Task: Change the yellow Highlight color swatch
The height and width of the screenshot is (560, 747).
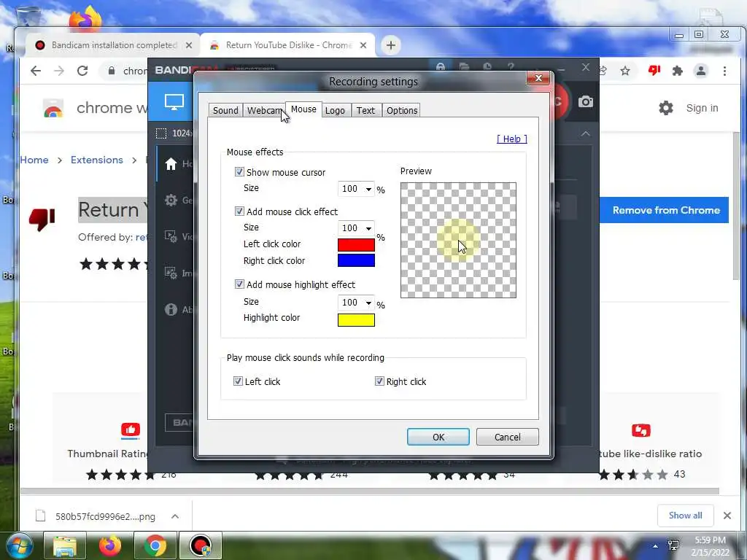Action: (x=356, y=320)
